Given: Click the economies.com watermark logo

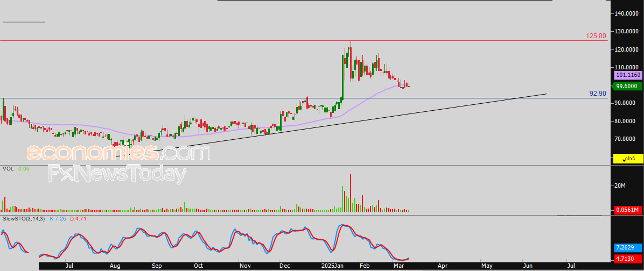Looking at the screenshot, I should 118,153.
